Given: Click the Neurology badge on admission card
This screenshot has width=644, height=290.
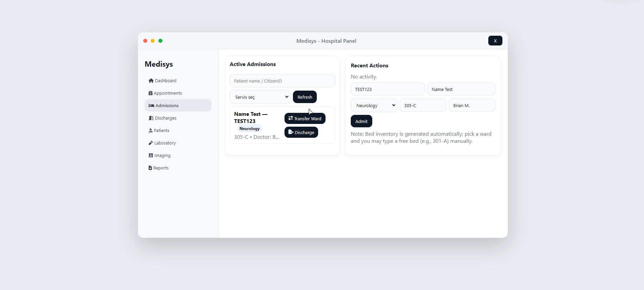Looking at the screenshot, I should coord(250,129).
